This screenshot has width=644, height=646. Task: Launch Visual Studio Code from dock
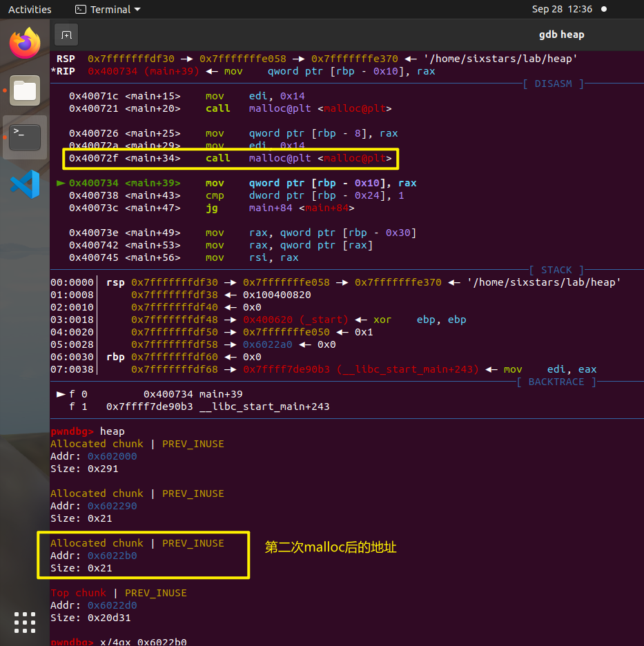click(25, 184)
